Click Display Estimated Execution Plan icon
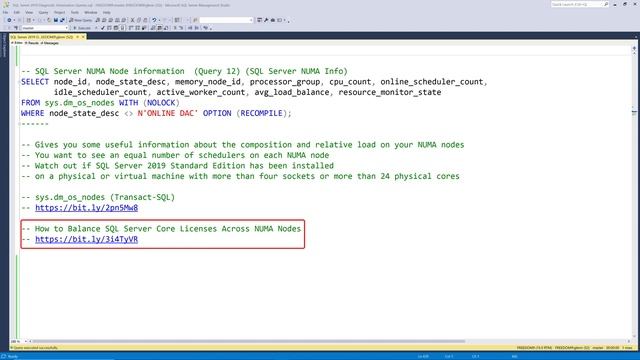640x360 pixels. [109, 28]
